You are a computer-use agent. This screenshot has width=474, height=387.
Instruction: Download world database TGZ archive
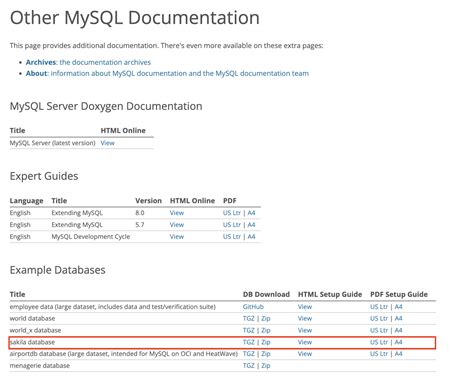click(x=249, y=319)
